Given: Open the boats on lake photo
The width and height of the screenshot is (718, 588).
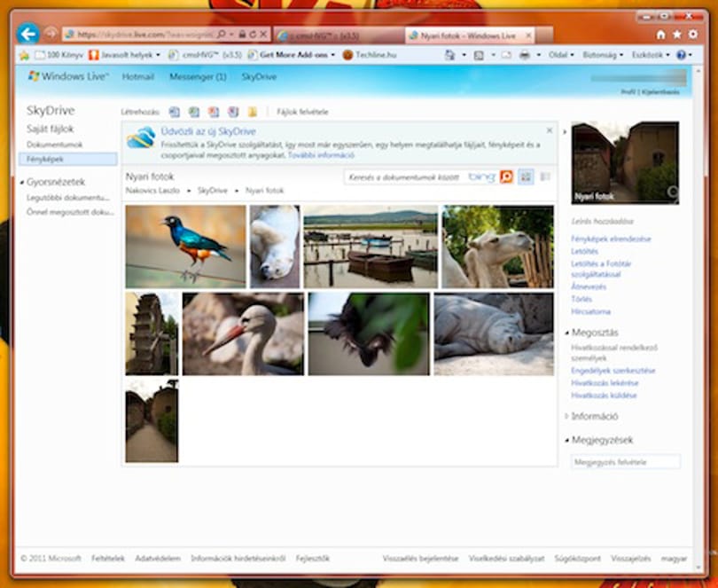Looking at the screenshot, I should pyautogui.click(x=371, y=247).
